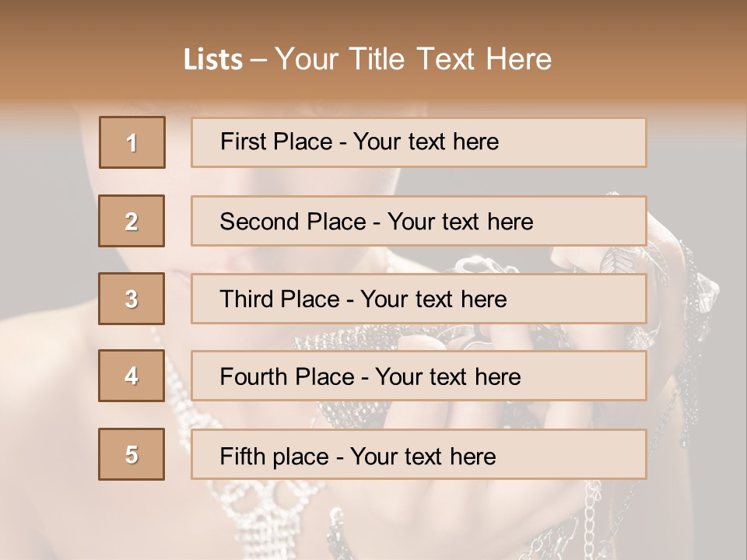Click the 'Fifth place - Your text here' bar
This screenshot has width=747, height=560.
tap(419, 454)
